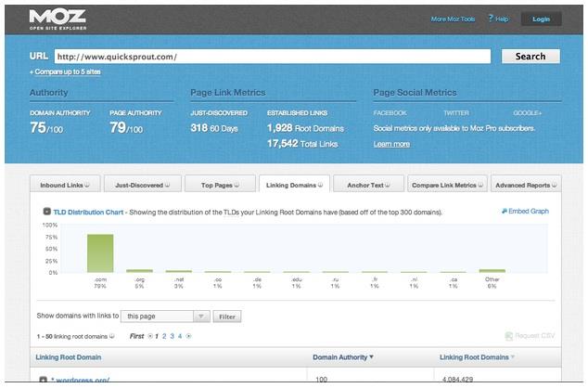The height and width of the screenshot is (388, 588).
Task: Click the Moz Open Site Explorer logo
Action: click(58, 19)
